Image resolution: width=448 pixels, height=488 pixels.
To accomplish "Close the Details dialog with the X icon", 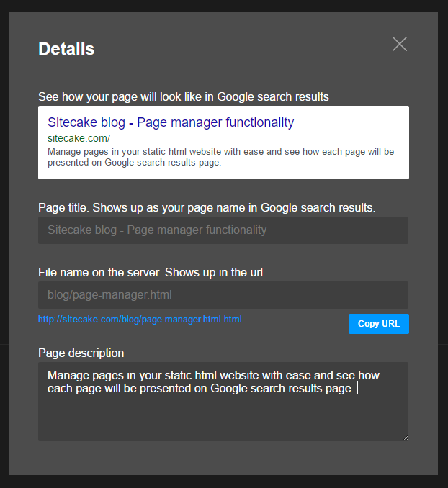I will tap(400, 44).
